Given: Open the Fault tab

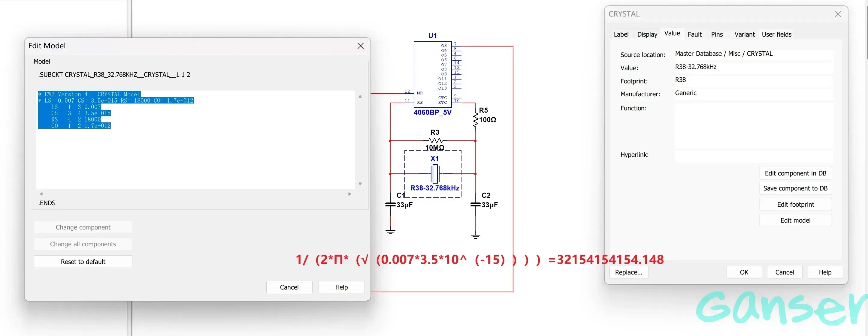Looking at the screenshot, I should tap(694, 34).
